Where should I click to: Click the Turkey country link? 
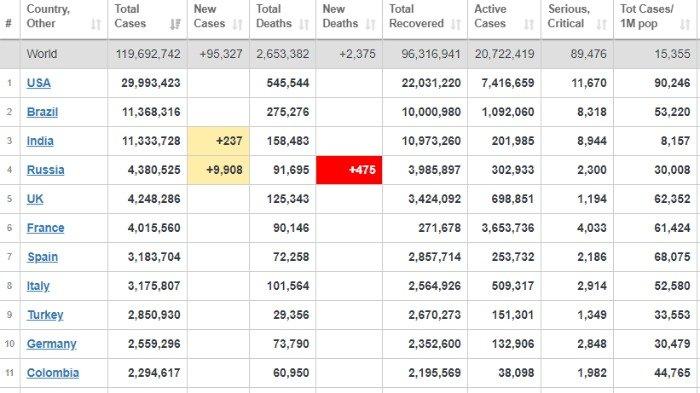click(45, 315)
